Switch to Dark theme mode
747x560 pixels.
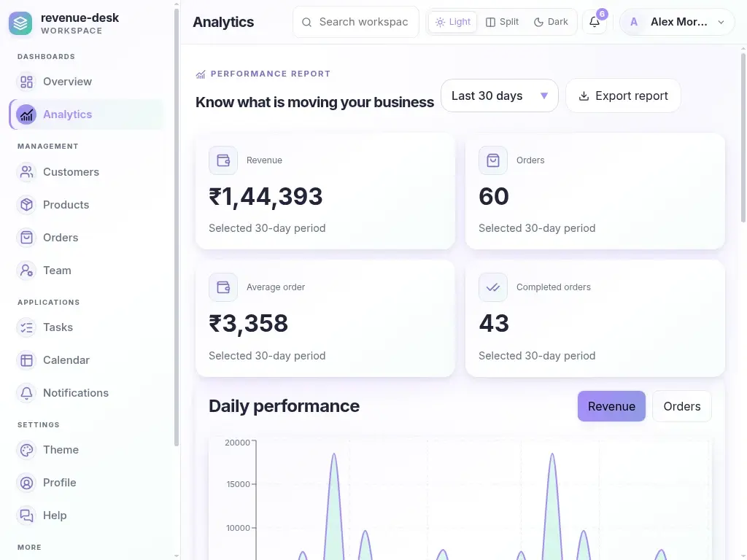point(551,22)
